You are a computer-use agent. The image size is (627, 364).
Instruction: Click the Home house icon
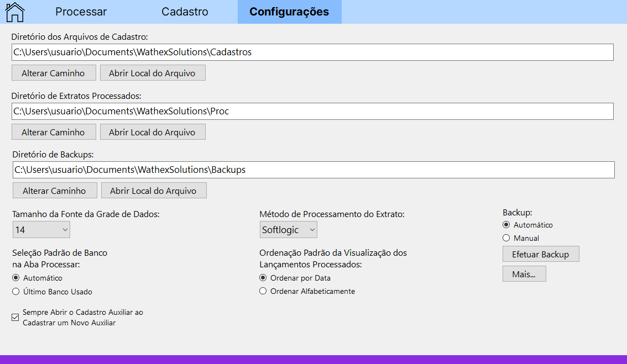(15, 12)
